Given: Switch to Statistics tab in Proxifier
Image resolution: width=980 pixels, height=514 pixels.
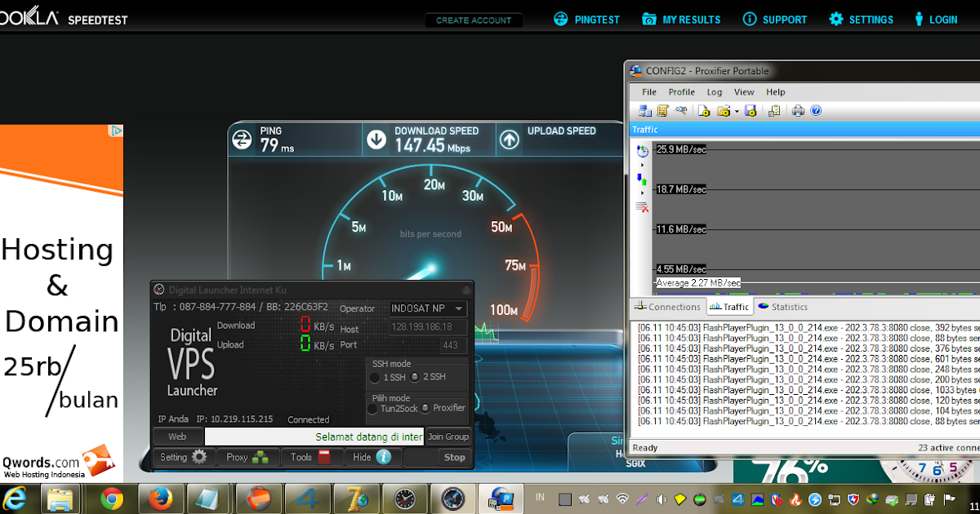Looking at the screenshot, I should pos(782,307).
